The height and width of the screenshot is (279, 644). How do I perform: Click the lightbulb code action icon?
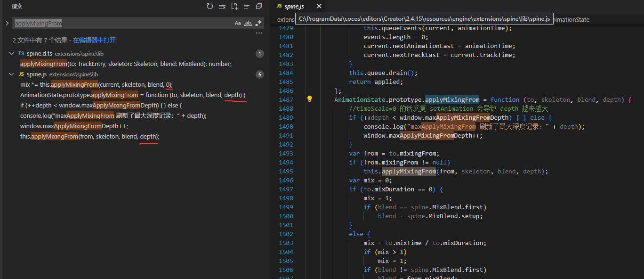(310, 99)
